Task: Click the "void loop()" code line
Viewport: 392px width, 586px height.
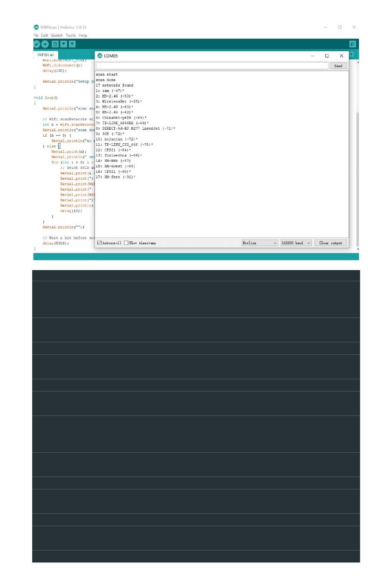Action: click(46, 98)
